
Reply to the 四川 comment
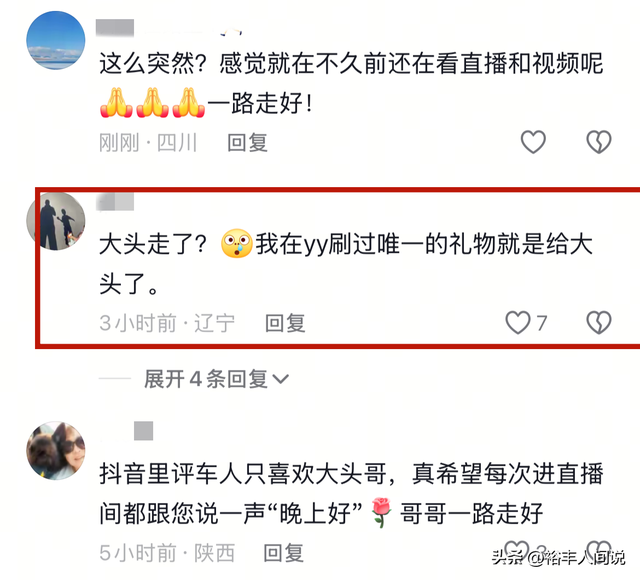[247, 142]
